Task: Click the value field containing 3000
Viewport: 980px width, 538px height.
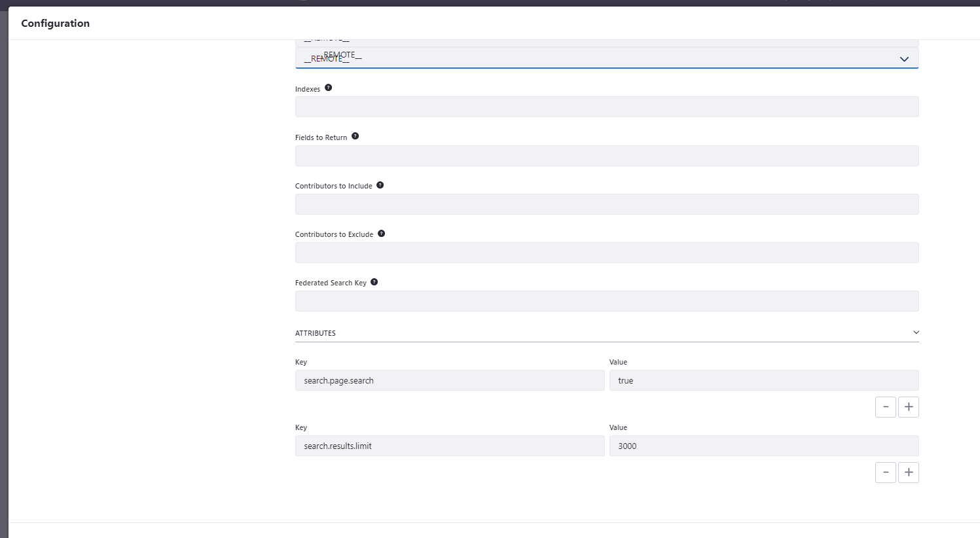Action: click(x=764, y=446)
